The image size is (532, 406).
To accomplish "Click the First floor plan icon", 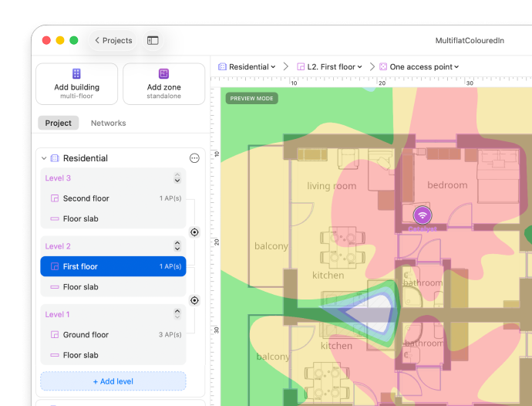I will [x=55, y=266].
